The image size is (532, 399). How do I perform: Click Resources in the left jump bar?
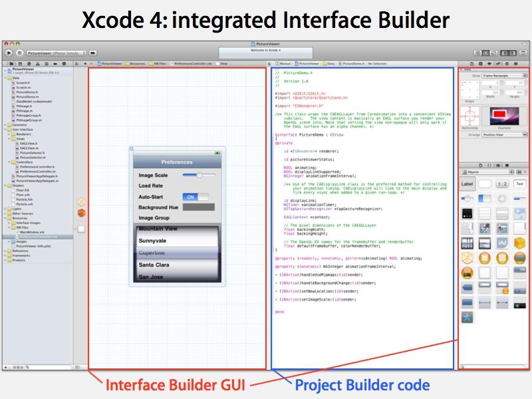point(135,64)
